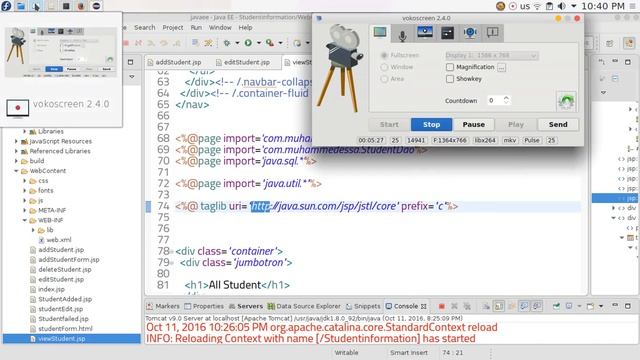Open the external tools dropdown arrow

coord(280,43)
